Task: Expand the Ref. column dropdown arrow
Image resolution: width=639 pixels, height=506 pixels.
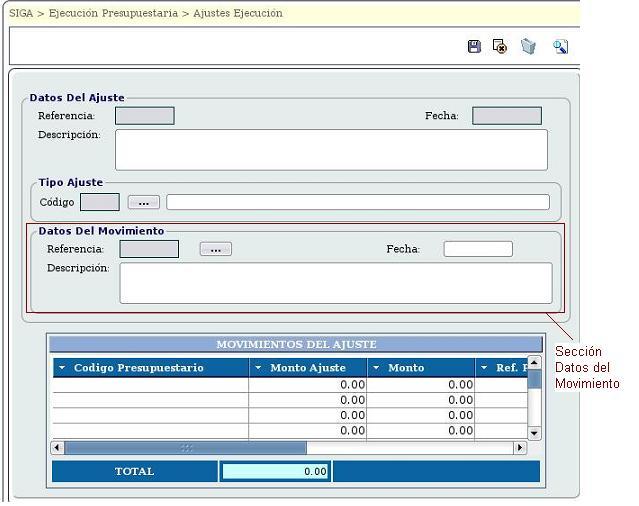Action: coord(484,368)
